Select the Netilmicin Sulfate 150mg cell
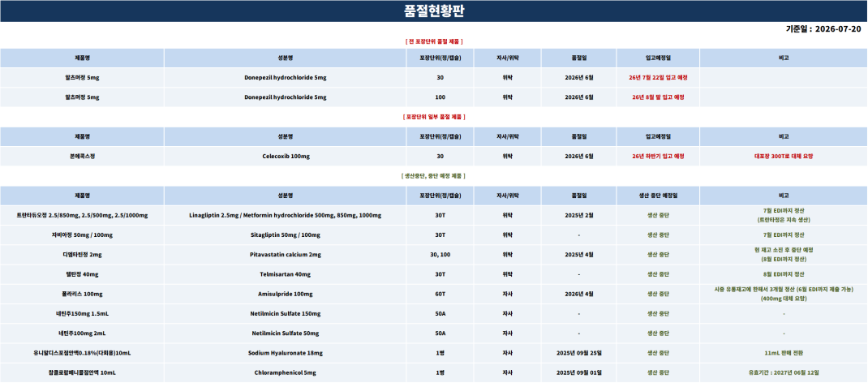Viewport: 868px width, 383px height. (286, 314)
